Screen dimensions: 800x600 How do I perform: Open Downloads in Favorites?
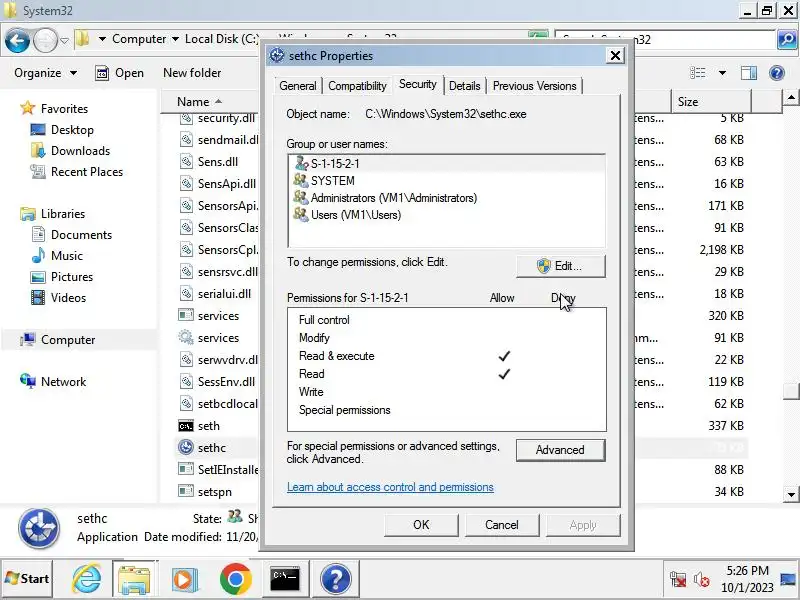[80, 151]
